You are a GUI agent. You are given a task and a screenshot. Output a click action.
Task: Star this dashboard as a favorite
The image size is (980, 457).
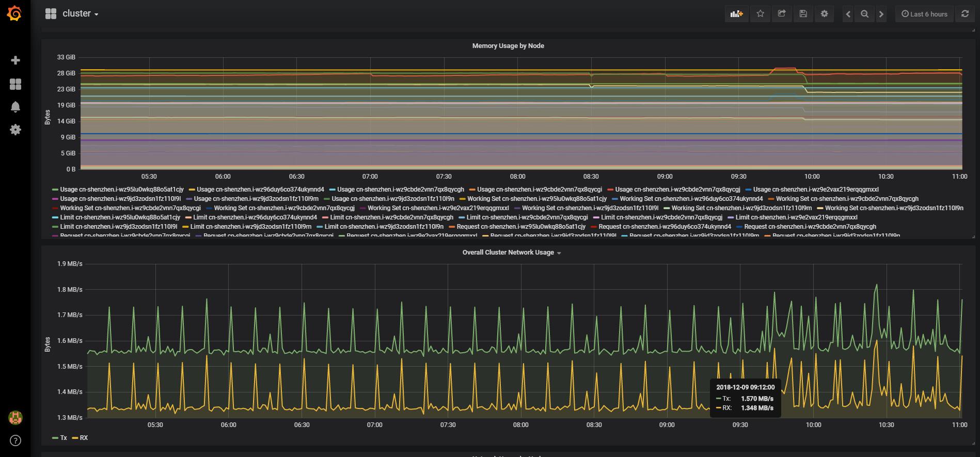[760, 14]
